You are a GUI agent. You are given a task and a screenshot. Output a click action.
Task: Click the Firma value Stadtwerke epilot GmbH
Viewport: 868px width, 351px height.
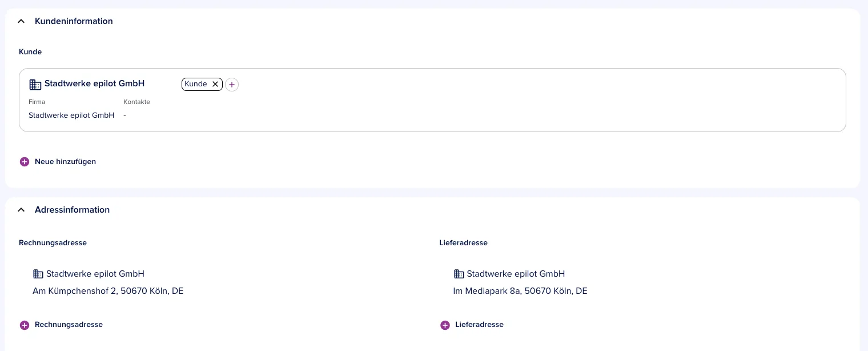click(71, 115)
